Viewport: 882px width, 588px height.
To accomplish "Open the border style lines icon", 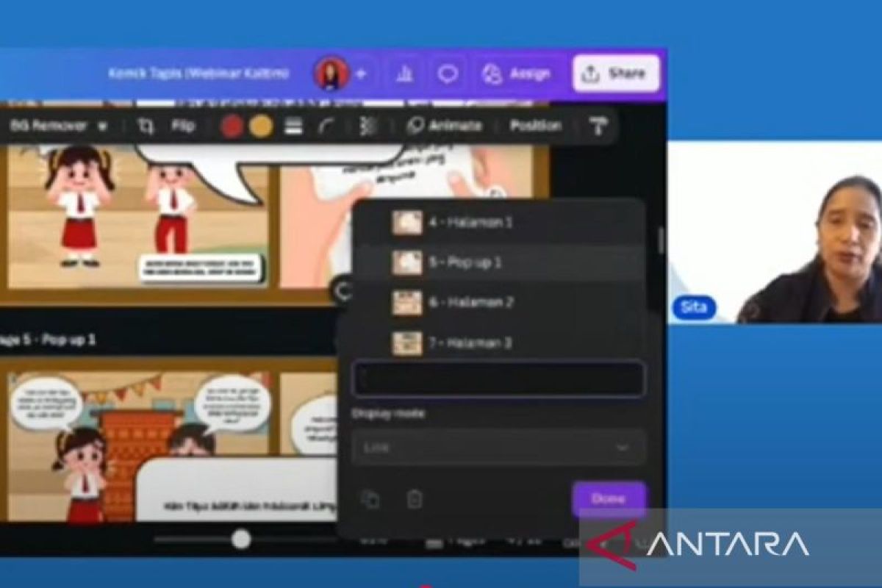I will 293,126.
